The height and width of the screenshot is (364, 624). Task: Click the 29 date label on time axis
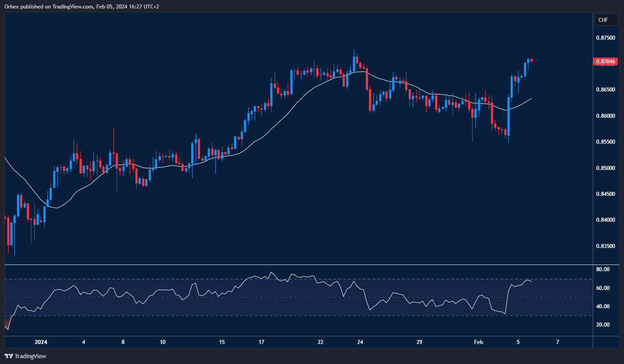click(419, 342)
